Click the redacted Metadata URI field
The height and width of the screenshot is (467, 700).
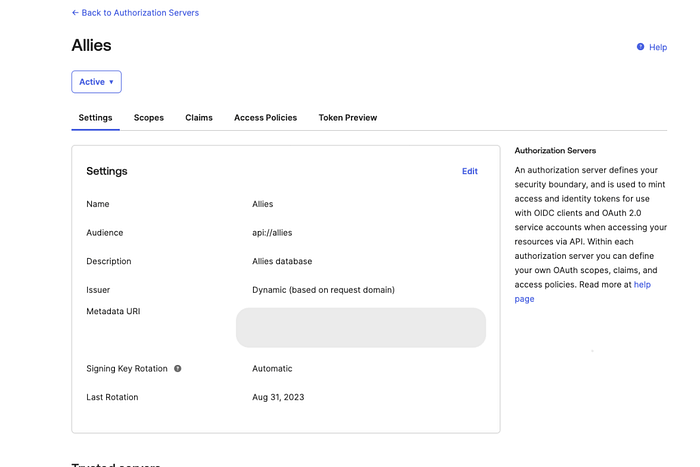pyautogui.click(x=361, y=327)
